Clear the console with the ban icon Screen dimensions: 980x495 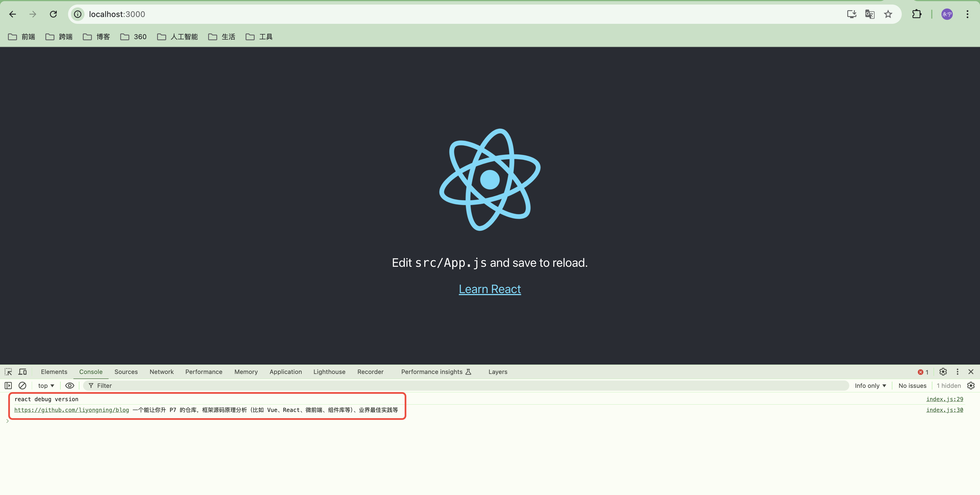22,385
